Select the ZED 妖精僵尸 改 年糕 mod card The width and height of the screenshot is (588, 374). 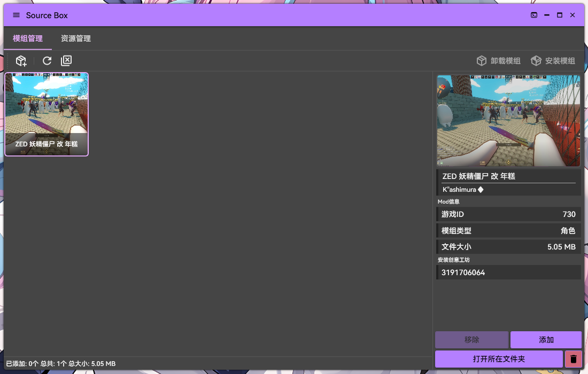tap(47, 114)
